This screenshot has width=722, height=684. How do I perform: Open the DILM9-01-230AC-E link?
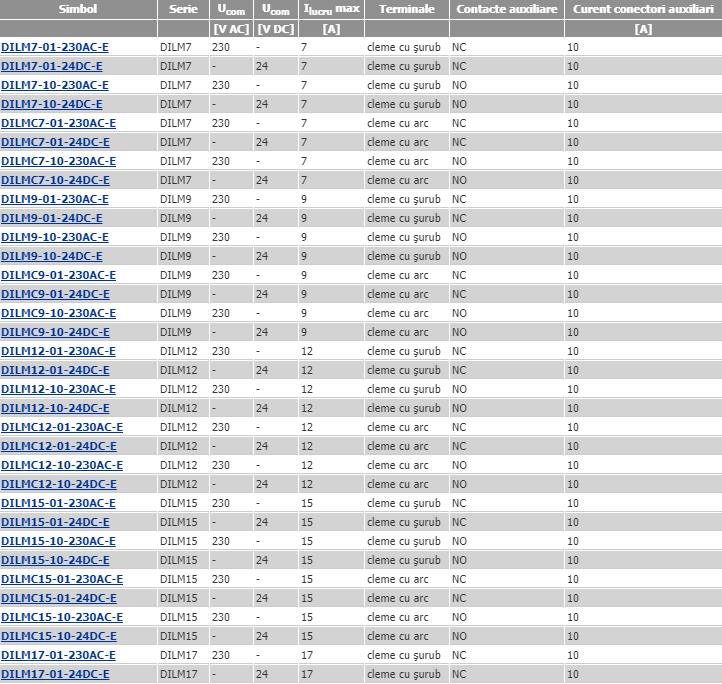click(55, 199)
